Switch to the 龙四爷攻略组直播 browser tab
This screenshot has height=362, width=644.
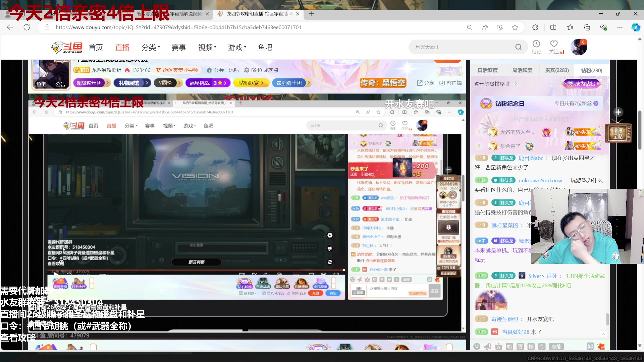(258, 14)
